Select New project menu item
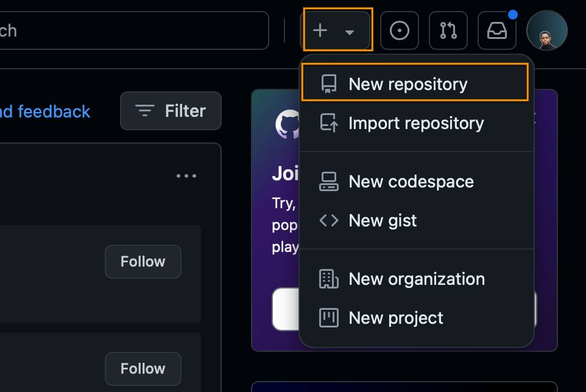Image resolution: width=586 pixels, height=392 pixels. coord(416,318)
